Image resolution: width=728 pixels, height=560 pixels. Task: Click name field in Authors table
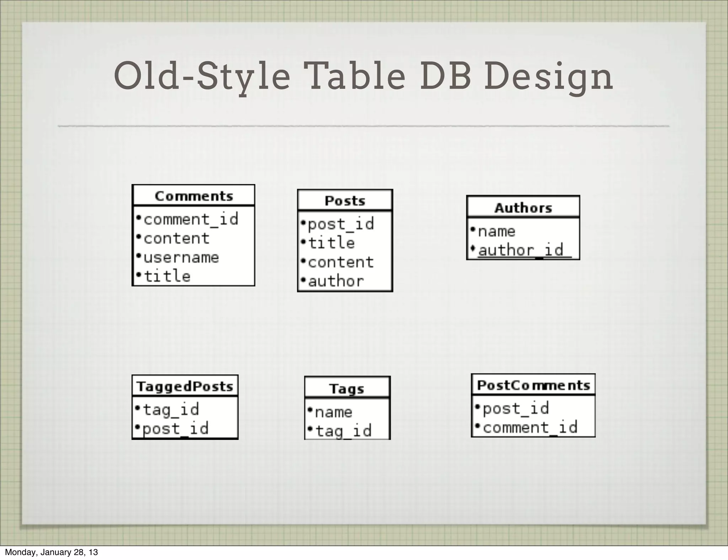click(496, 232)
